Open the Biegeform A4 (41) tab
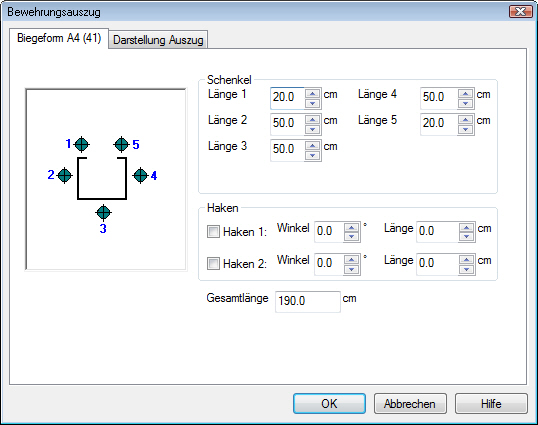Image resolution: width=538 pixels, height=425 pixels. coord(59,38)
